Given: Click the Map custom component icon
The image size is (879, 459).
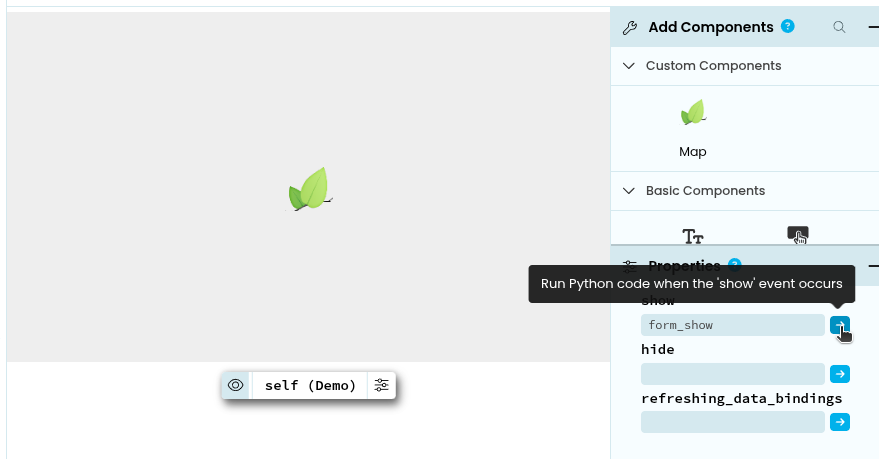Looking at the screenshot, I should (693, 113).
